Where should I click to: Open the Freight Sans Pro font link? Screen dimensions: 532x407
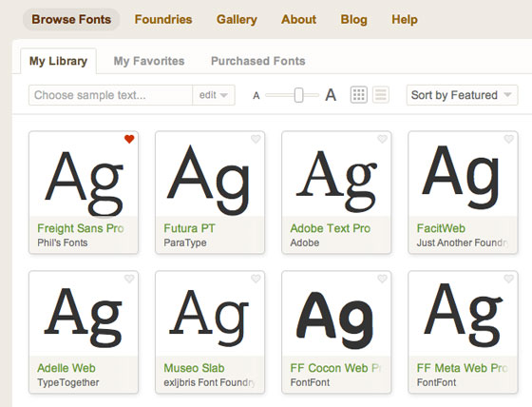(x=81, y=228)
